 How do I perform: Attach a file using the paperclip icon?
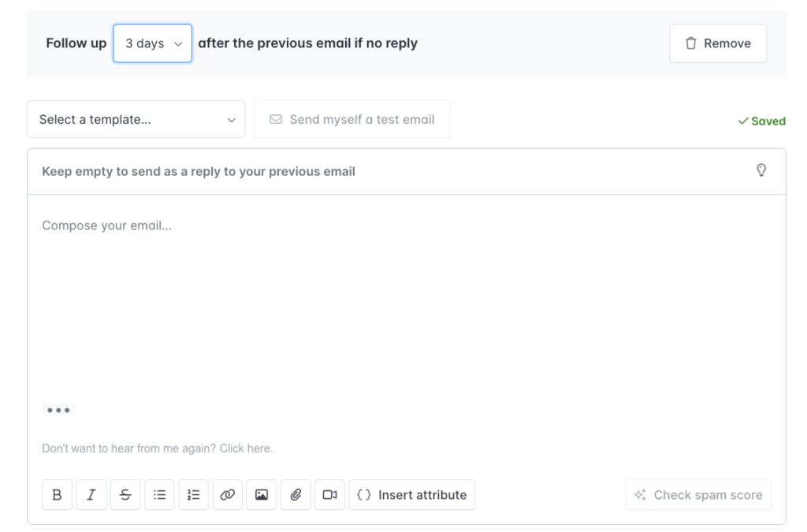[x=295, y=494]
